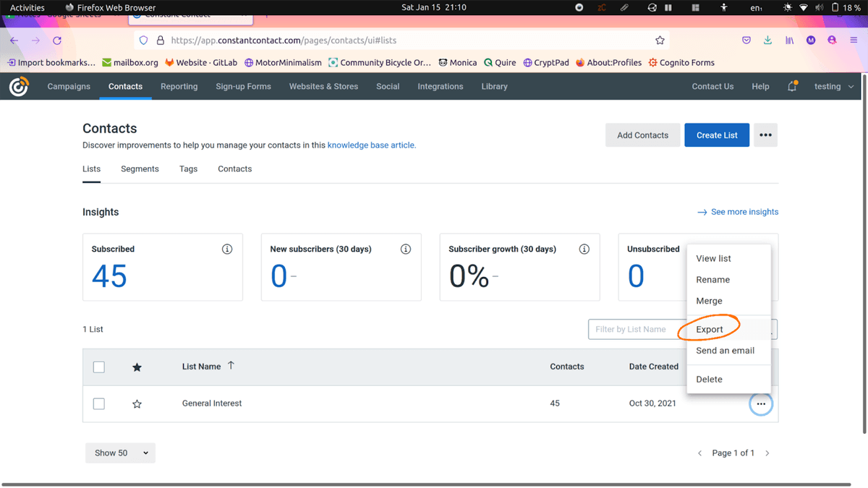The image size is (868, 488).
Task: Open Campaigns in top navigation
Action: tap(69, 86)
